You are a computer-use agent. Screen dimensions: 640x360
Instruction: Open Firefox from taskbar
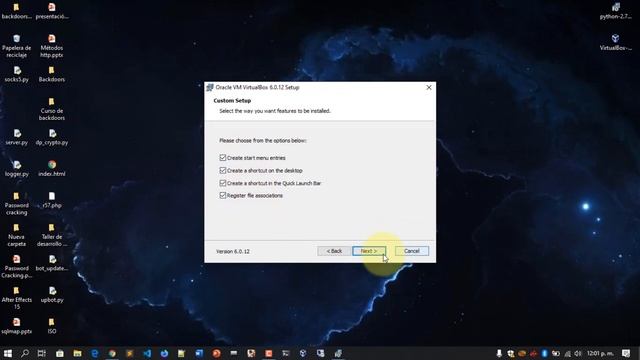click(164, 353)
